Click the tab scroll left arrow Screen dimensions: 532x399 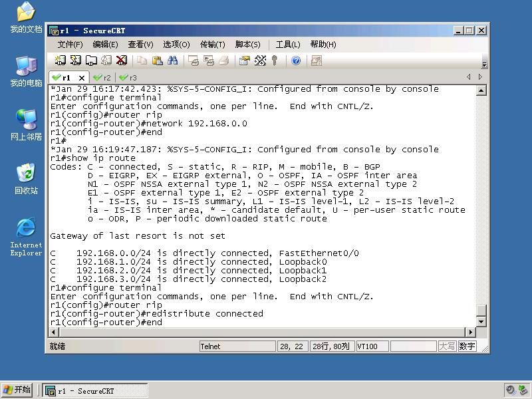pyautogui.click(x=469, y=77)
